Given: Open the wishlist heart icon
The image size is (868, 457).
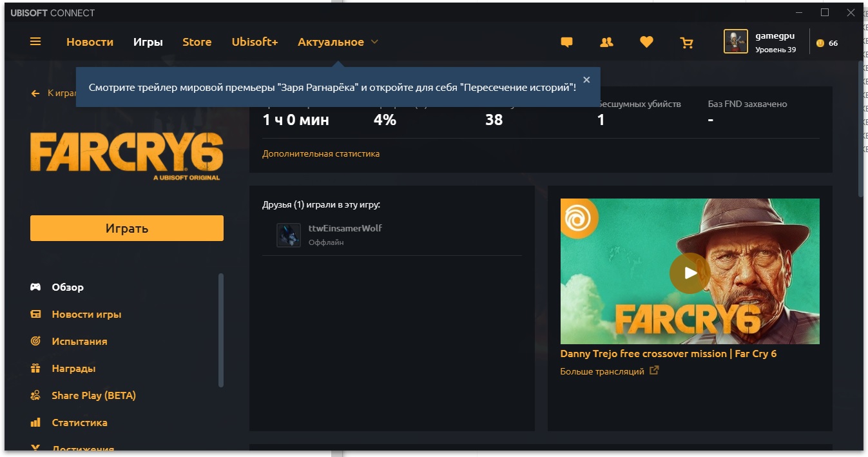Looking at the screenshot, I should [x=646, y=43].
